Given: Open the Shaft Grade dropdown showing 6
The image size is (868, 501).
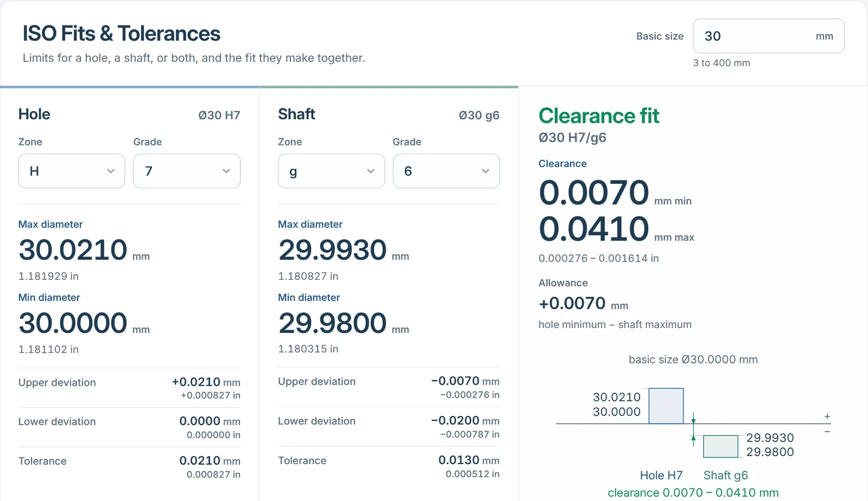Looking at the screenshot, I should coord(446,171).
